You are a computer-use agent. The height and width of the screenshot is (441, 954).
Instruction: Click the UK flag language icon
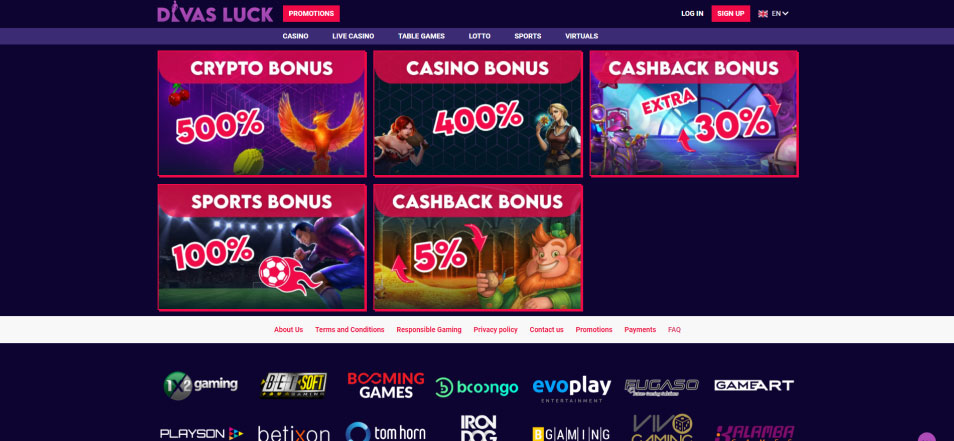(763, 13)
